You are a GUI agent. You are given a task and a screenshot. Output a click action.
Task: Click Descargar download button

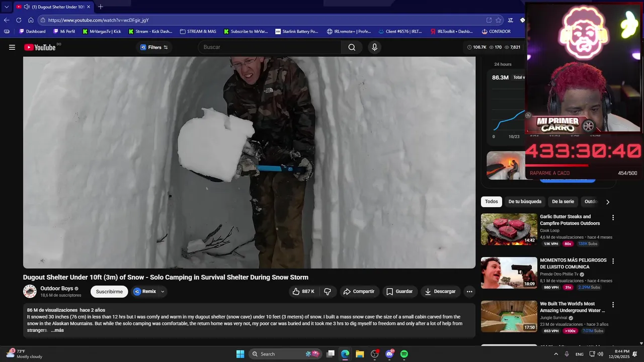440,292
